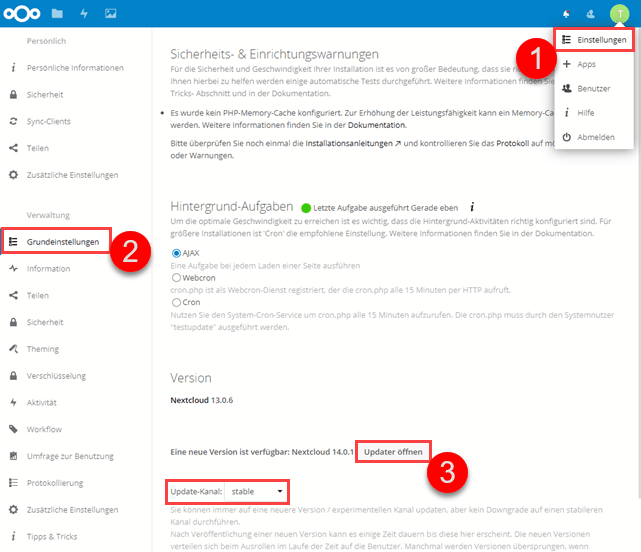
Task: Click share icon beside Teilen under Verwaltung
Action: click(13, 295)
